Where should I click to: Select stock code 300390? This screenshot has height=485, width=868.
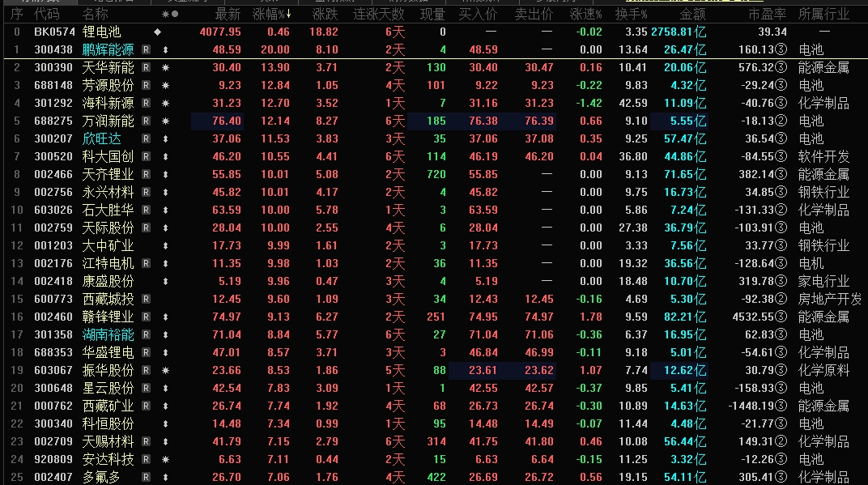[53, 67]
